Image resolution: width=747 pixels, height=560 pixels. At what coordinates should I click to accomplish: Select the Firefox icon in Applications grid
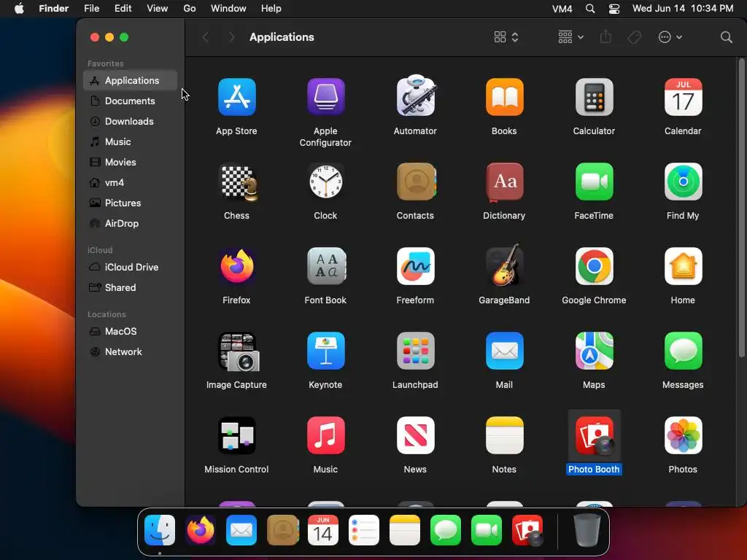click(x=237, y=266)
